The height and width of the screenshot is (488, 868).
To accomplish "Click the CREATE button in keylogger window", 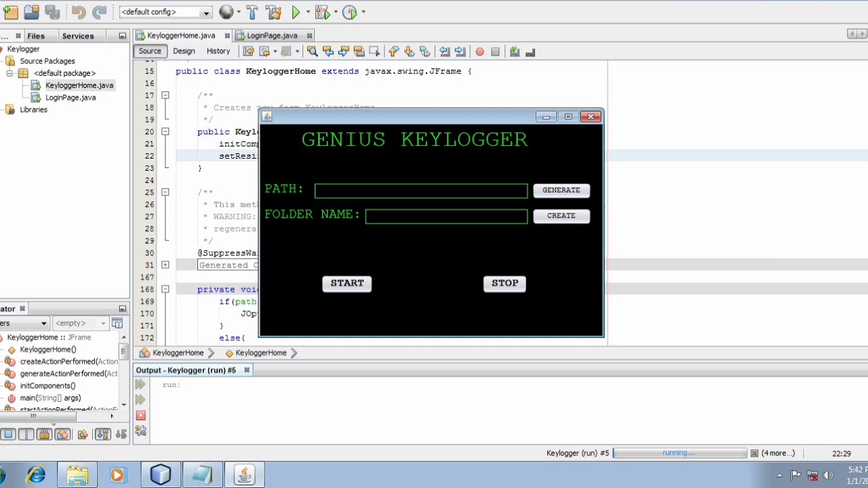I will (561, 216).
